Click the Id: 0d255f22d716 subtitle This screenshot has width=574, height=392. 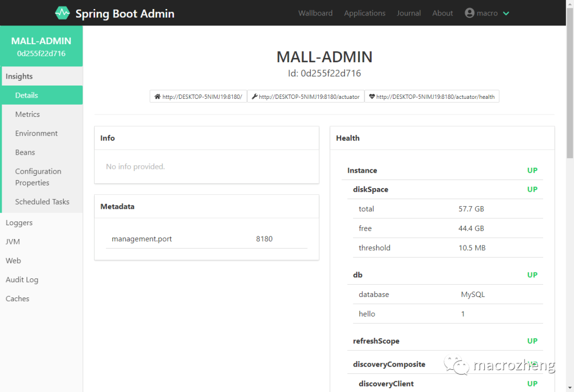(324, 73)
